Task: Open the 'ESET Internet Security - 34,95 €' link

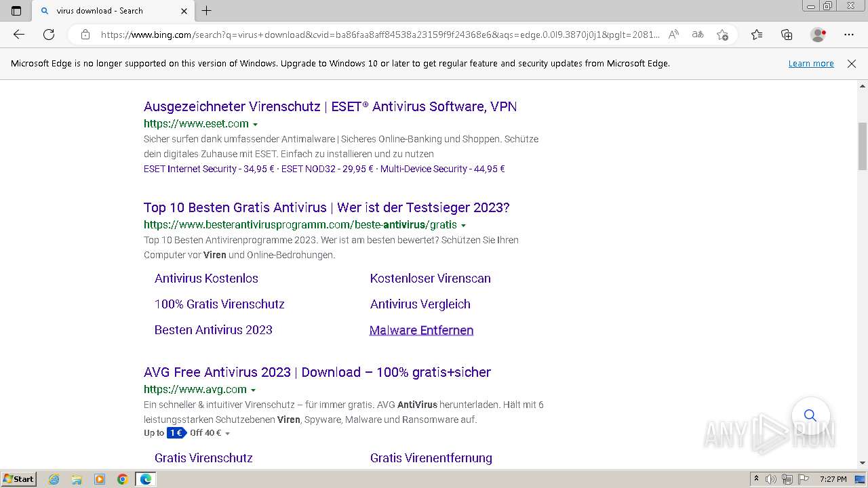Action: (209, 169)
